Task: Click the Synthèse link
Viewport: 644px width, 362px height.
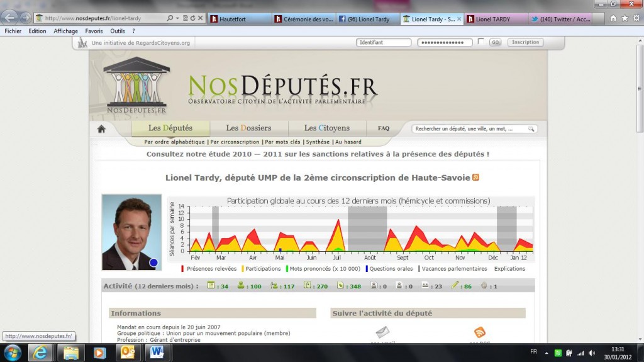Action: click(318, 142)
